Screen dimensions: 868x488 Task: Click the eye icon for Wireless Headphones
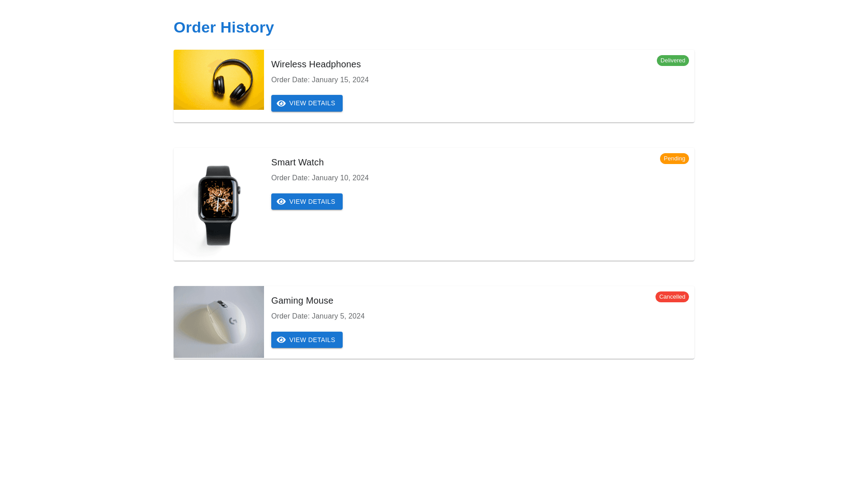[281, 103]
